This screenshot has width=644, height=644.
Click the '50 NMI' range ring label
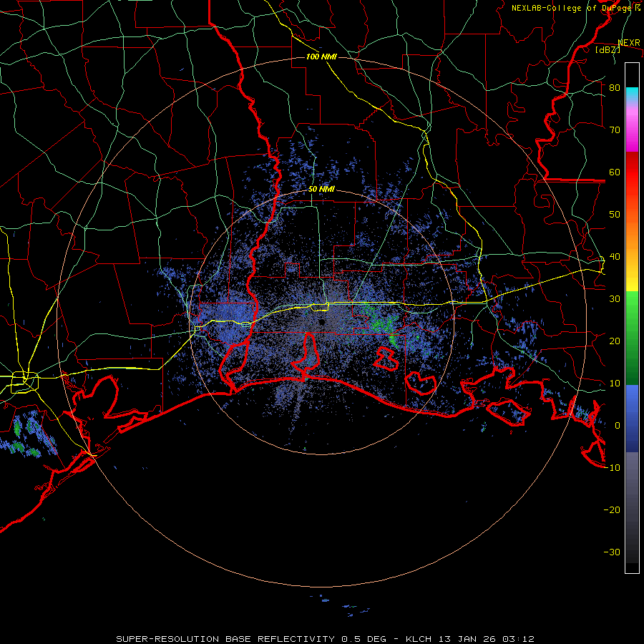tap(321, 190)
